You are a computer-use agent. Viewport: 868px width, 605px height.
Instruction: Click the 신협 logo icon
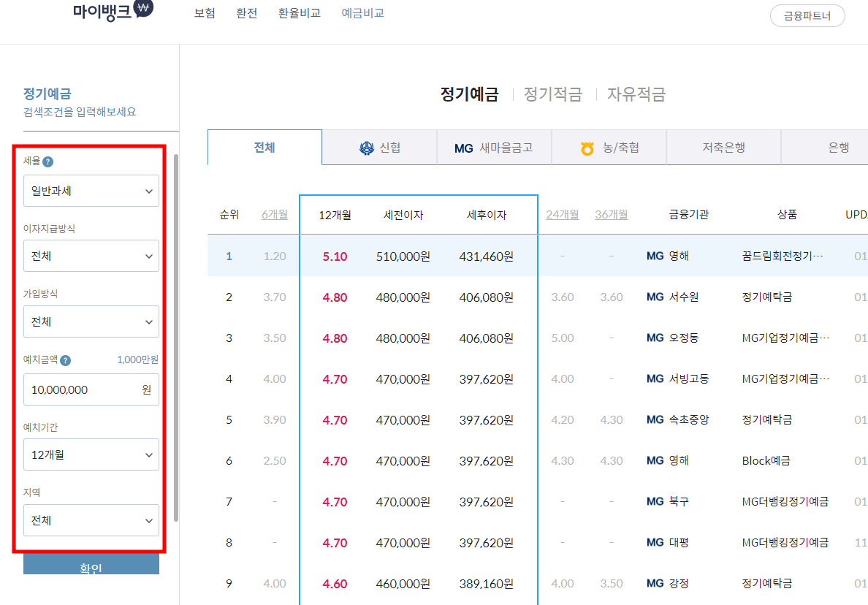coord(367,148)
